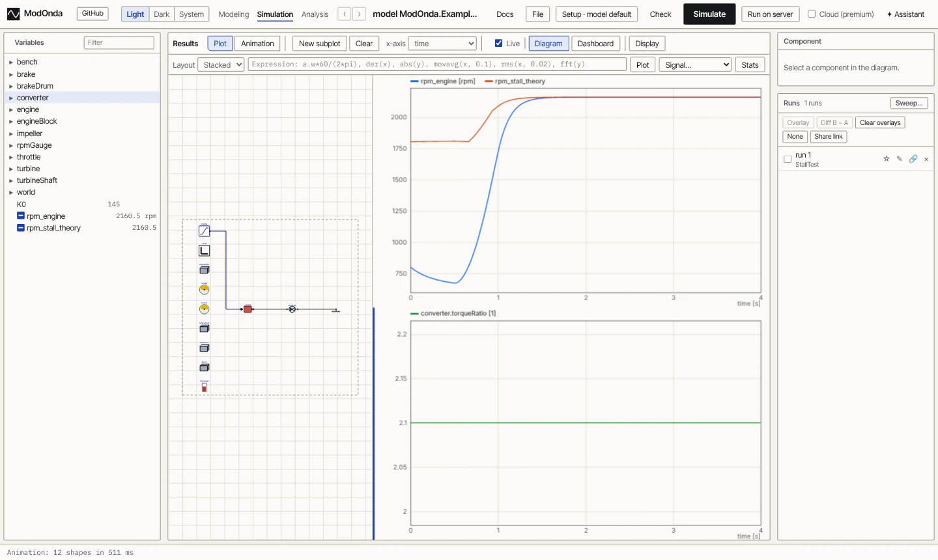
Task: Open the Signal... dropdown
Action: click(x=696, y=65)
